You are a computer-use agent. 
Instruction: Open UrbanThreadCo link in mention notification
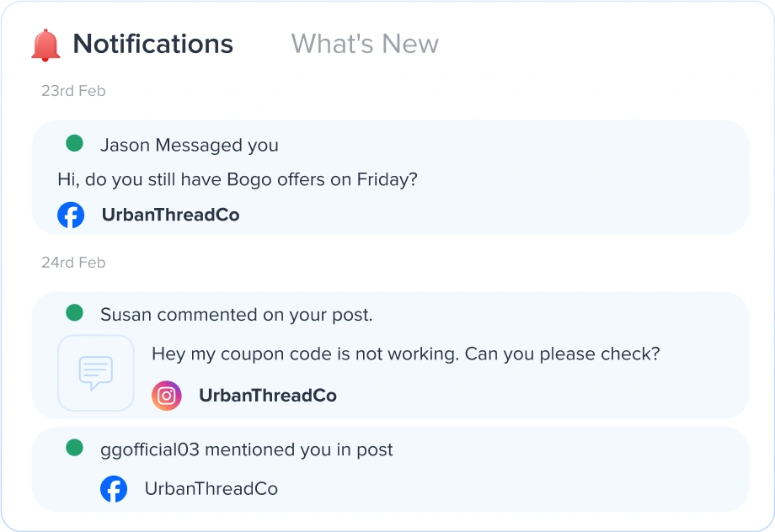[211, 489]
